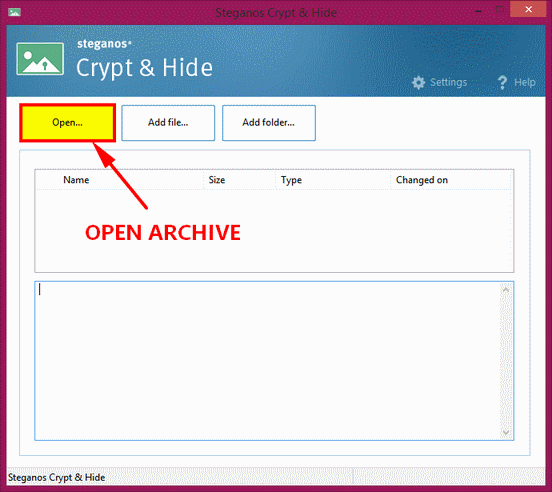Click inside the large text input area

click(x=268, y=361)
